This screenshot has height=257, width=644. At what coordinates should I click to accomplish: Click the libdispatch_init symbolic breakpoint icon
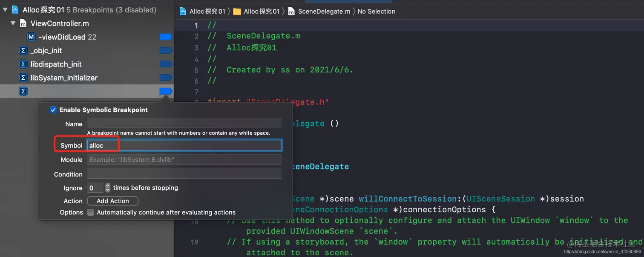[x=23, y=64]
